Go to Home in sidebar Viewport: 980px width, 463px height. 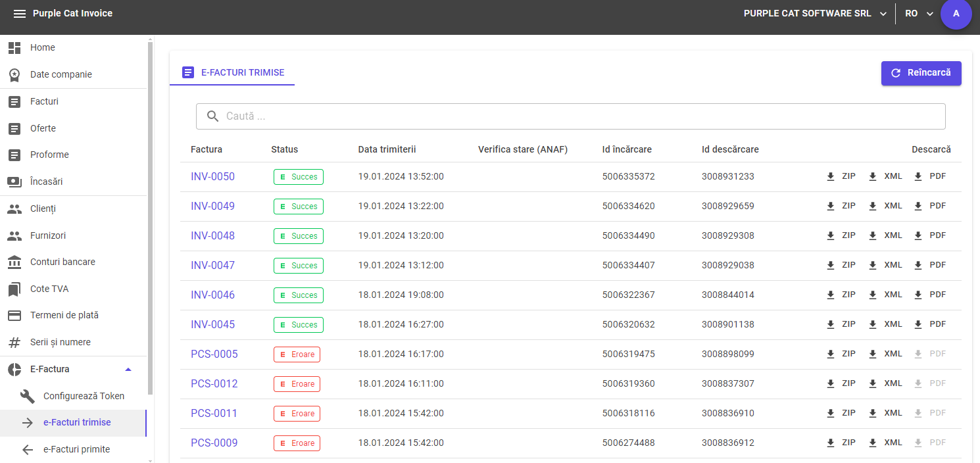74,48
